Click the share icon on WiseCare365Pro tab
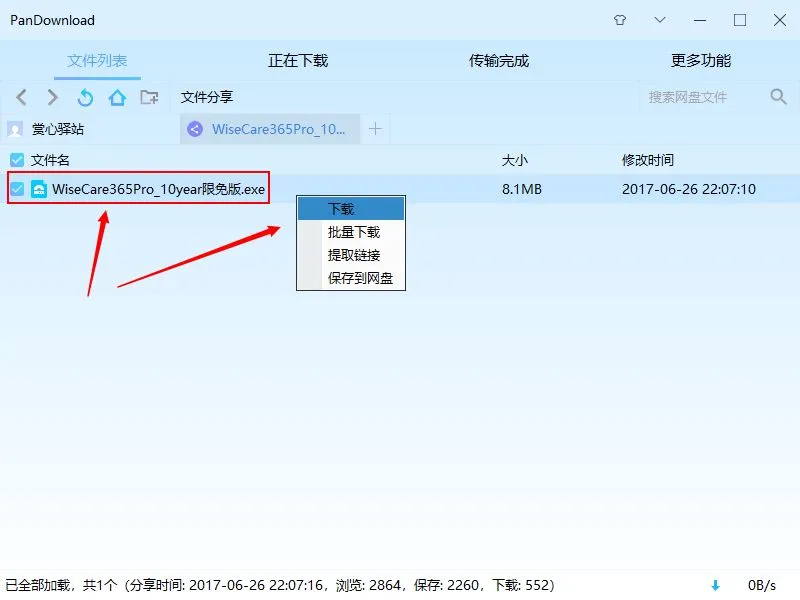Image resolution: width=800 pixels, height=600 pixels. click(x=195, y=129)
